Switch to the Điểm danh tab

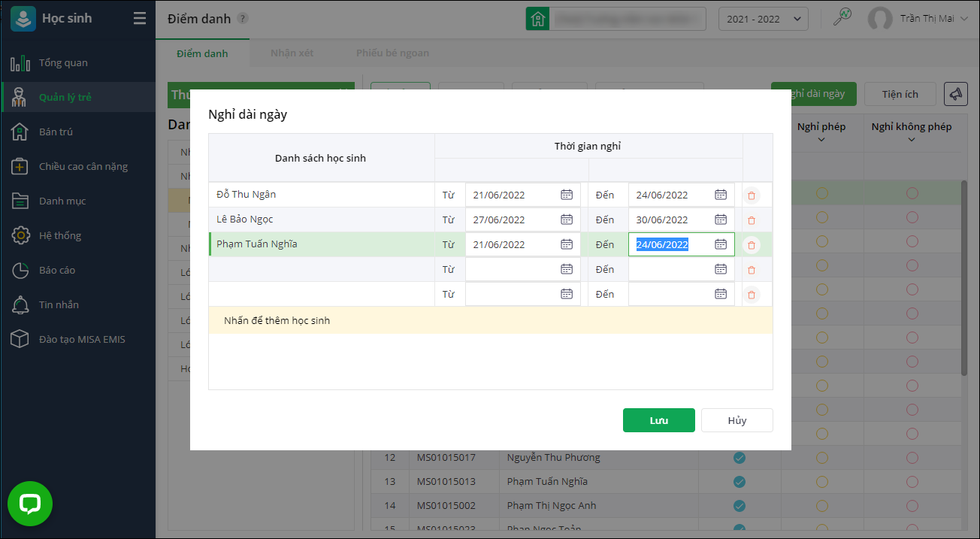[x=202, y=53]
